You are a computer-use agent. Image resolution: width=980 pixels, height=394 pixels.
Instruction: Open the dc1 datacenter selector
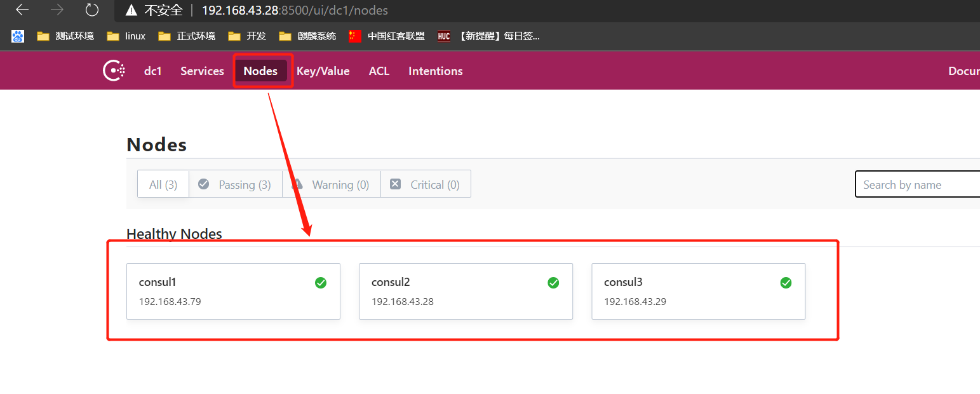pos(153,71)
